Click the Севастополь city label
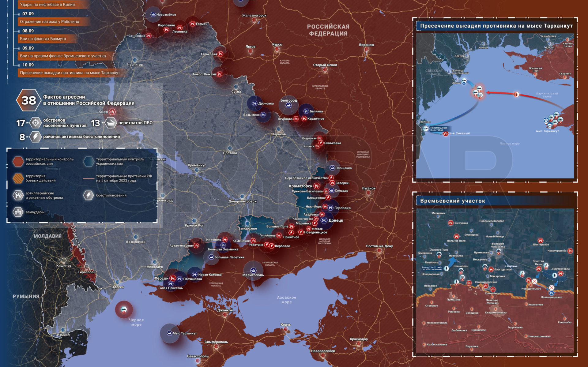The image size is (588, 367). pos(198,356)
